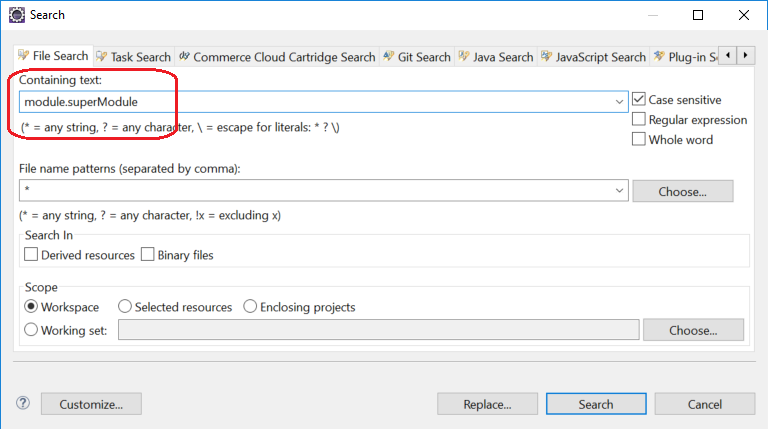Image resolution: width=768 pixels, height=429 pixels.
Task: Check the Derived resources option
Action: [x=32, y=255]
